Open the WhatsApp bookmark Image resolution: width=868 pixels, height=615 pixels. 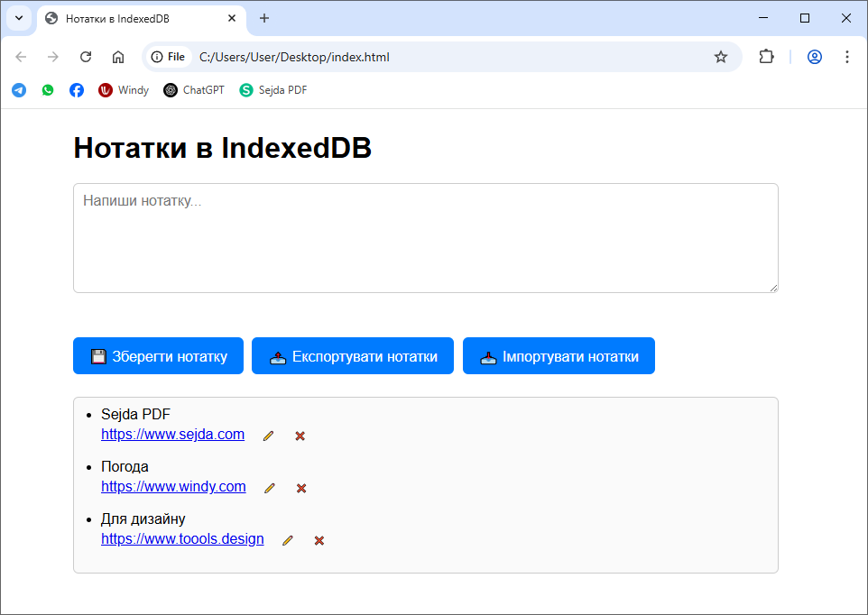click(48, 90)
